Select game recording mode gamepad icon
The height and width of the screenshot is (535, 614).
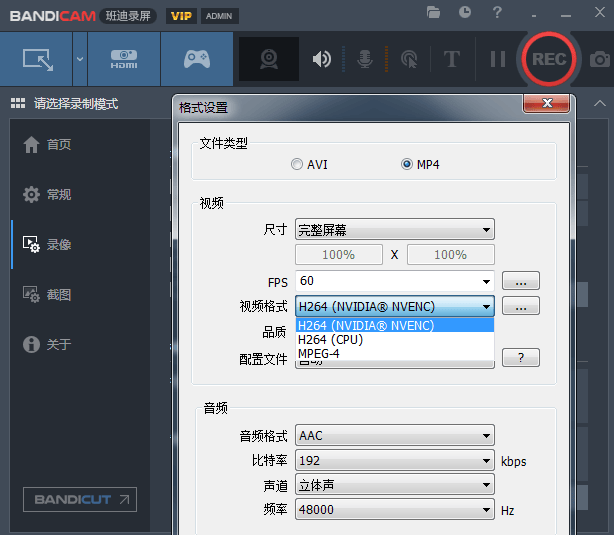point(197,59)
